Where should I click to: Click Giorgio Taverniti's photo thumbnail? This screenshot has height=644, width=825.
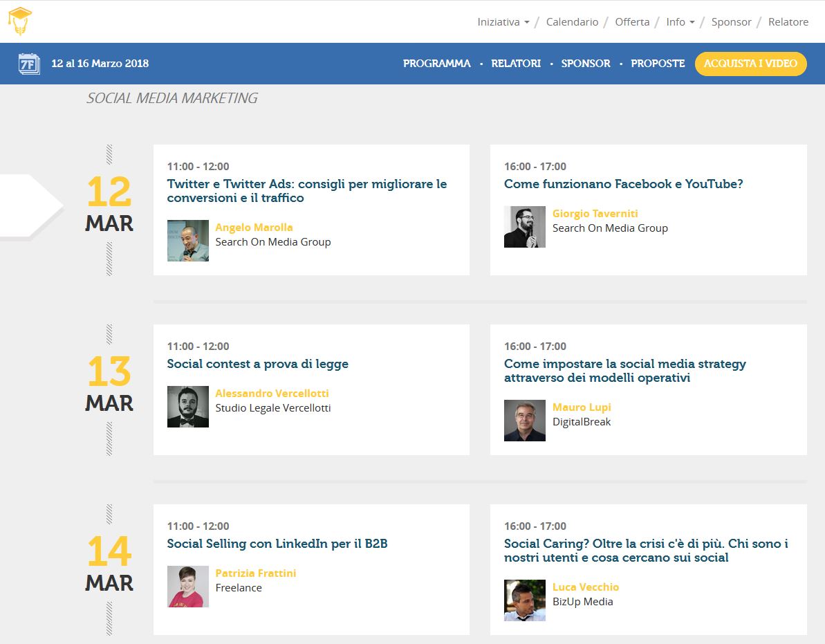pos(525,227)
